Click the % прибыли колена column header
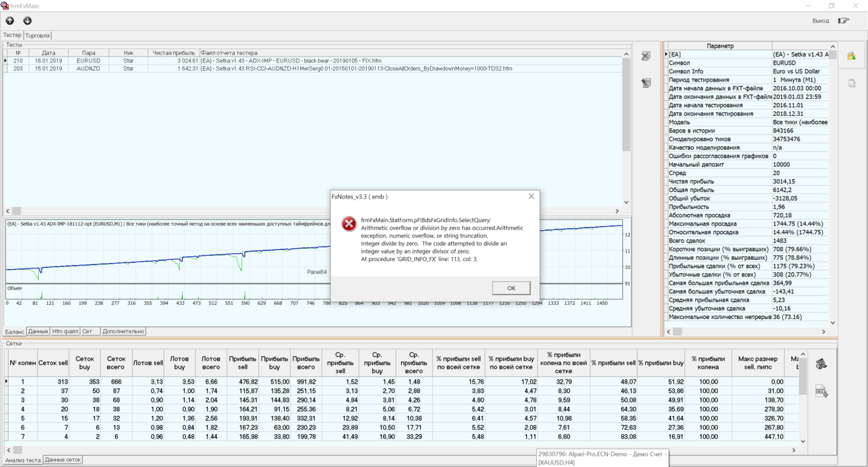This screenshot has height=467, width=868. (708, 363)
